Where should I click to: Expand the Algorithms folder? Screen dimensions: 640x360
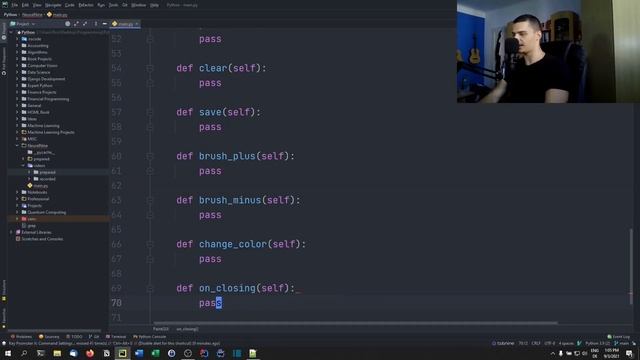tap(17, 52)
